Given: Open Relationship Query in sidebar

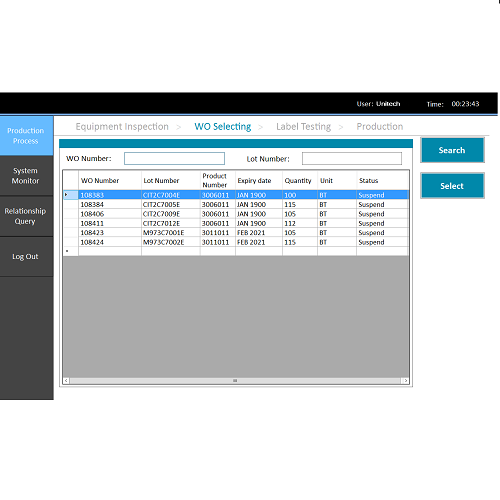Looking at the screenshot, I should coord(26,216).
